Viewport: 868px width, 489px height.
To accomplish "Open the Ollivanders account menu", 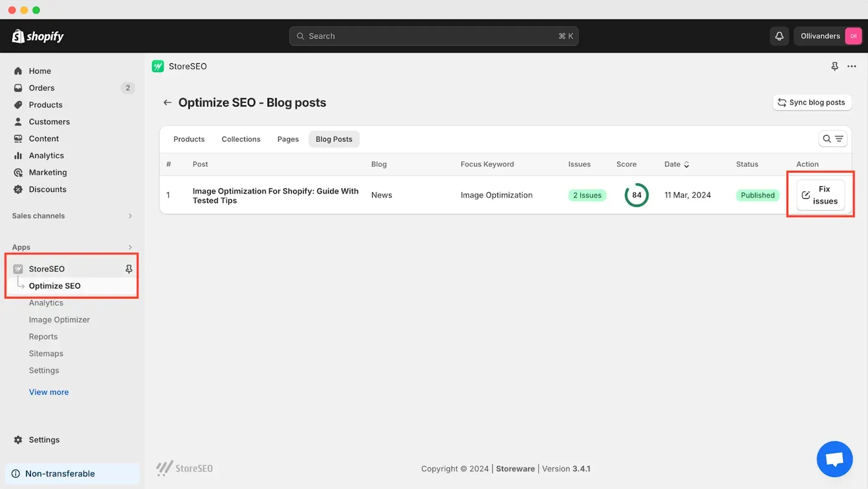I will point(828,36).
